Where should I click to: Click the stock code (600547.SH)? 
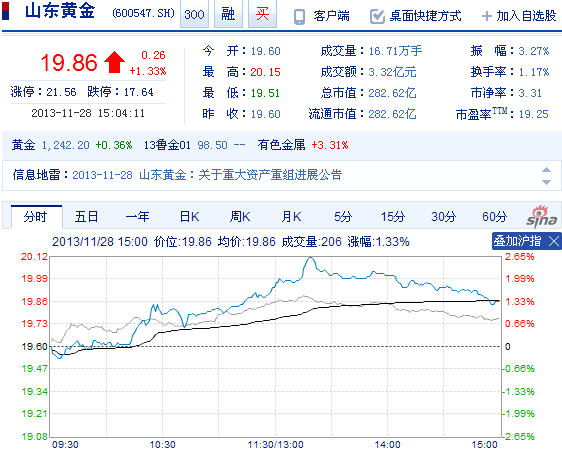click(x=143, y=14)
